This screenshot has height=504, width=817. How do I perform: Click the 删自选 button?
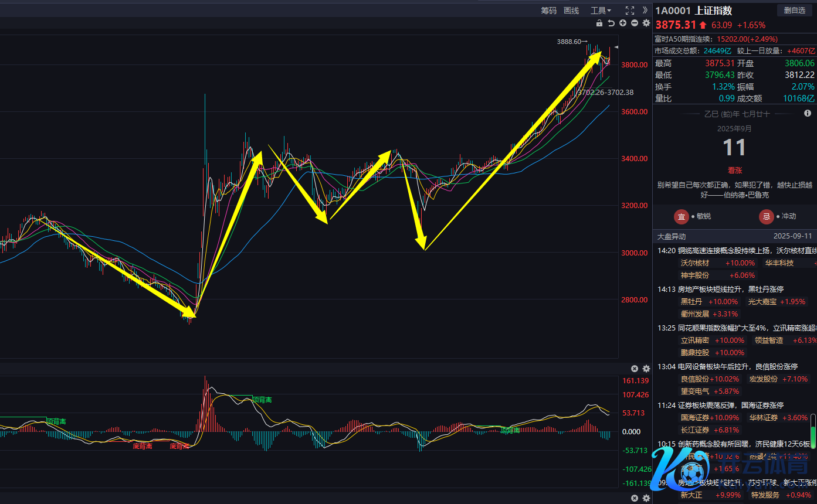click(795, 11)
